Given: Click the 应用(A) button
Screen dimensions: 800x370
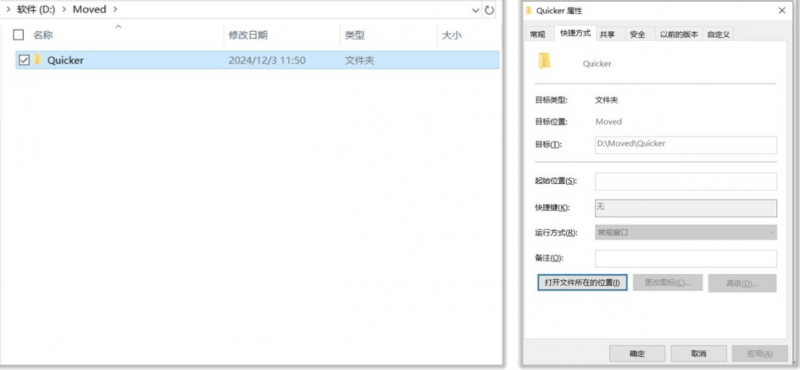Looking at the screenshot, I should click(x=760, y=354).
